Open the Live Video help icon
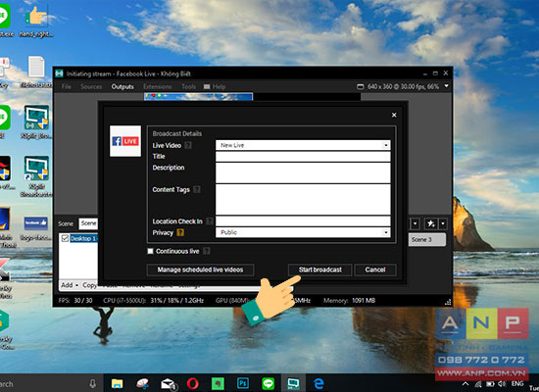The width and height of the screenshot is (539, 392). coord(188,145)
